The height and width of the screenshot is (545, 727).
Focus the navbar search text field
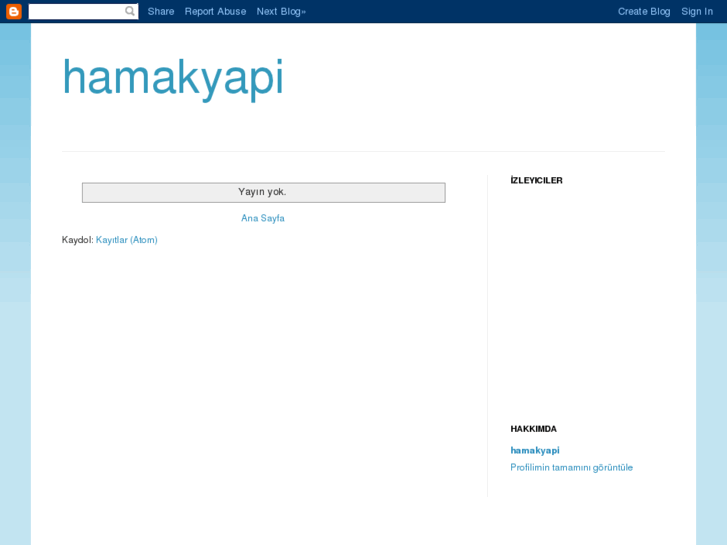tap(75, 11)
